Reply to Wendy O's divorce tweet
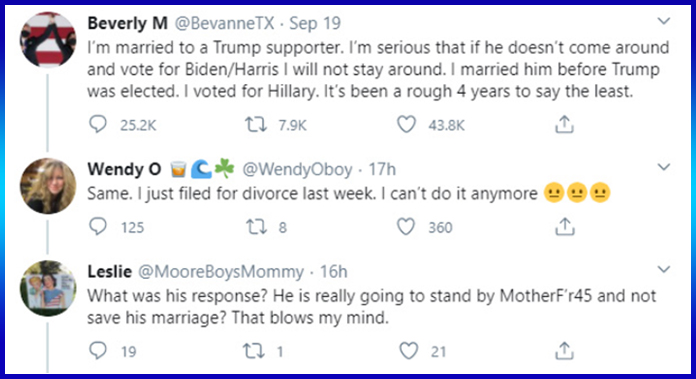696x379 pixels. (98, 226)
